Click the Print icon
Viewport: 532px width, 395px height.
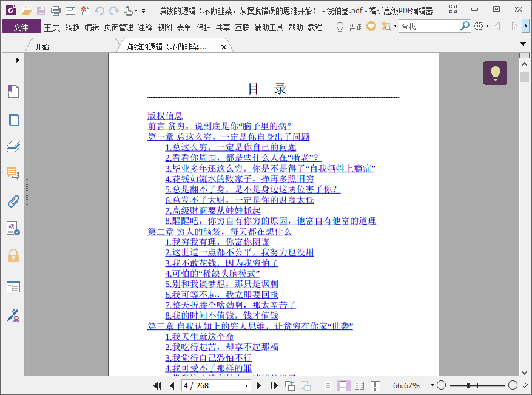[x=56, y=11]
